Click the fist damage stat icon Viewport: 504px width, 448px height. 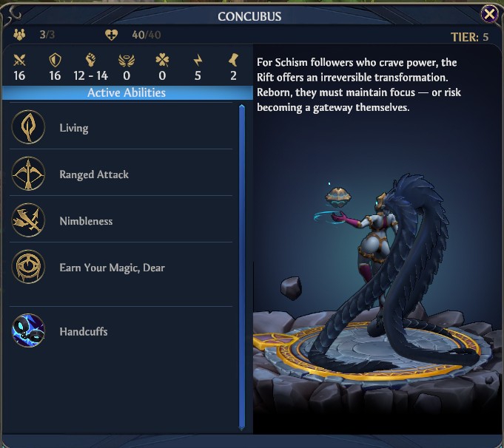[91, 60]
